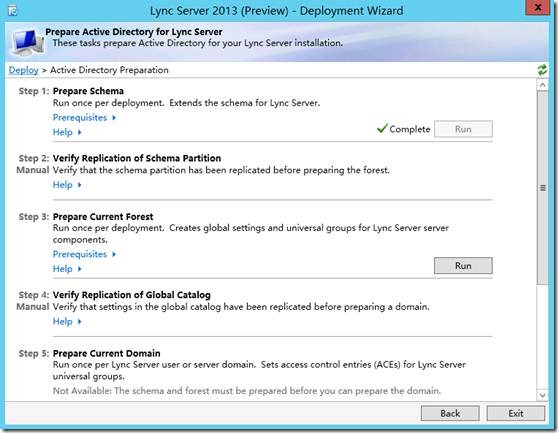Click the green refresh icon

point(542,70)
